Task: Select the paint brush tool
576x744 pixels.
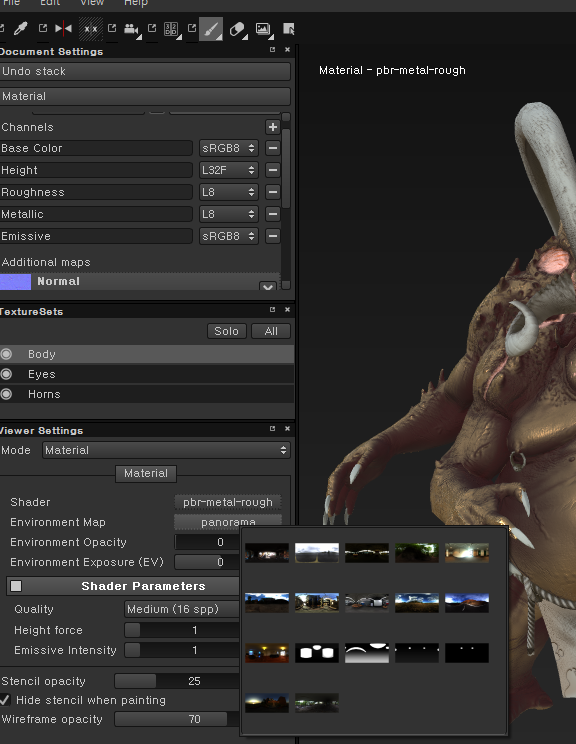Action: [211, 29]
